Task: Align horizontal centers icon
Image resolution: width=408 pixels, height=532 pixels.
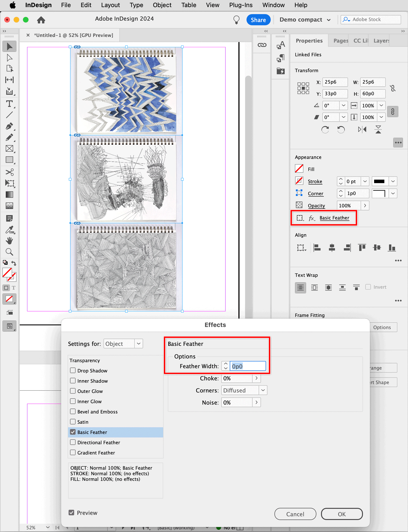Action: [332, 248]
